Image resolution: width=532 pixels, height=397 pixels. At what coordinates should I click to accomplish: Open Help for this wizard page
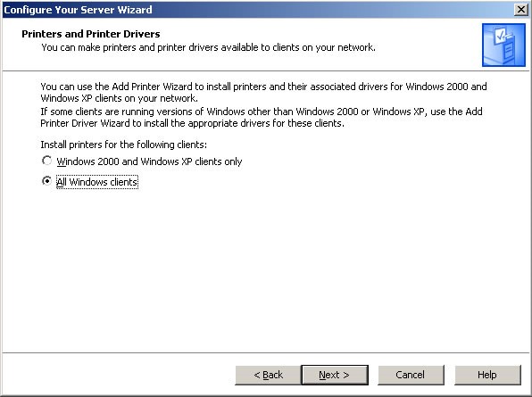(487, 375)
